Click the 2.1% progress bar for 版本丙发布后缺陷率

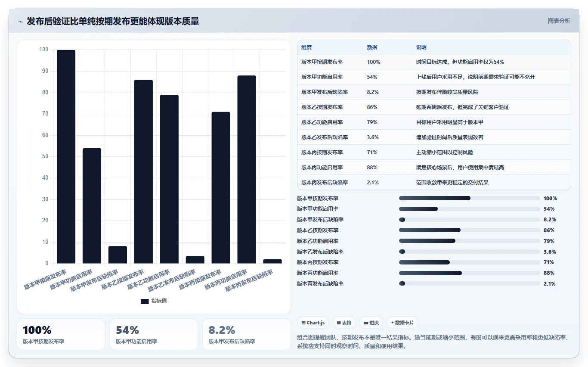coord(470,283)
